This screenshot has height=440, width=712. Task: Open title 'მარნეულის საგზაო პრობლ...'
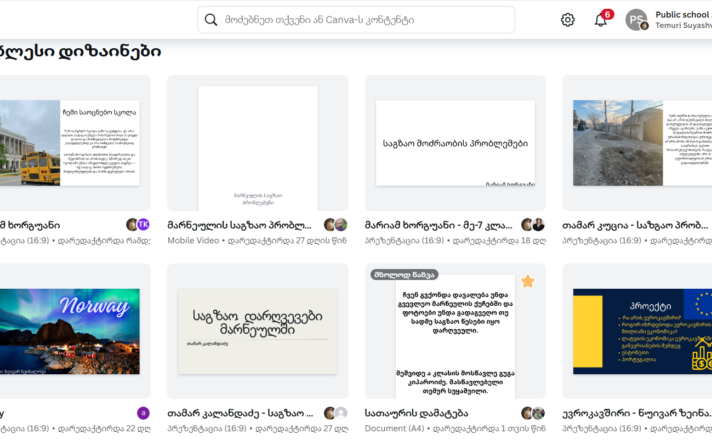point(239,225)
